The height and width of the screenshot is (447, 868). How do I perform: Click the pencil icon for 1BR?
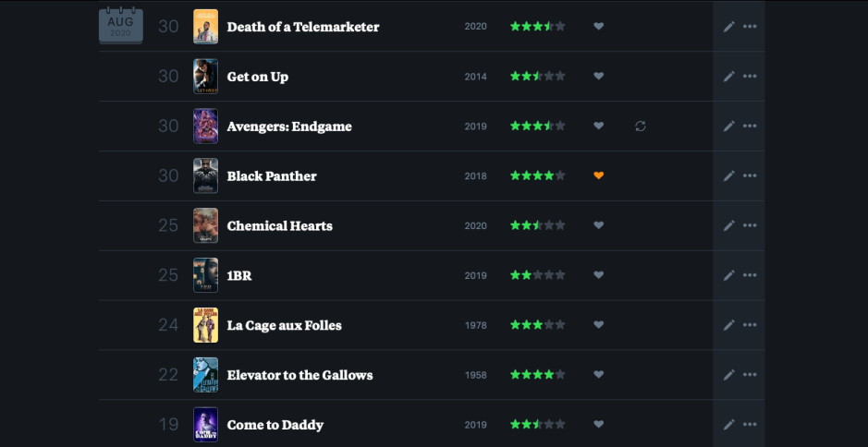point(728,275)
